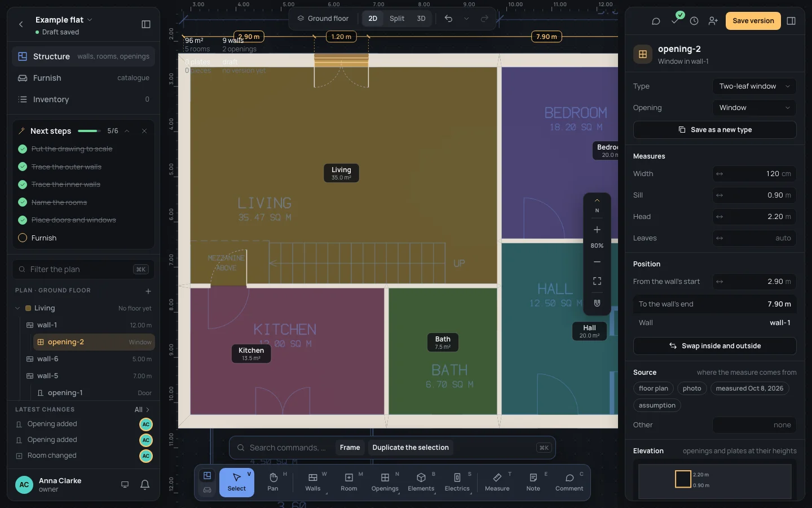Toggle the 'measured Oct 8, 2026' chip
812x508 pixels.
pos(749,388)
